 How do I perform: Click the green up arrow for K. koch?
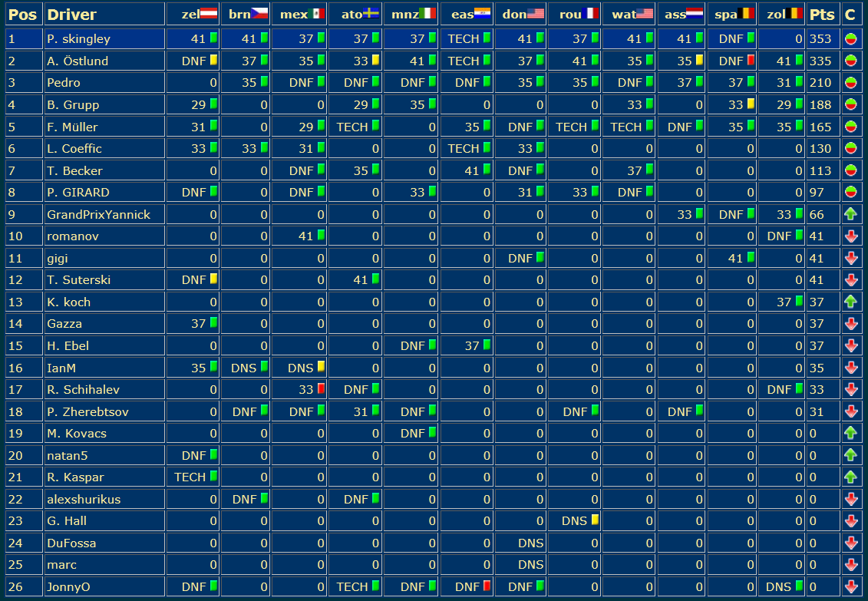click(x=850, y=302)
